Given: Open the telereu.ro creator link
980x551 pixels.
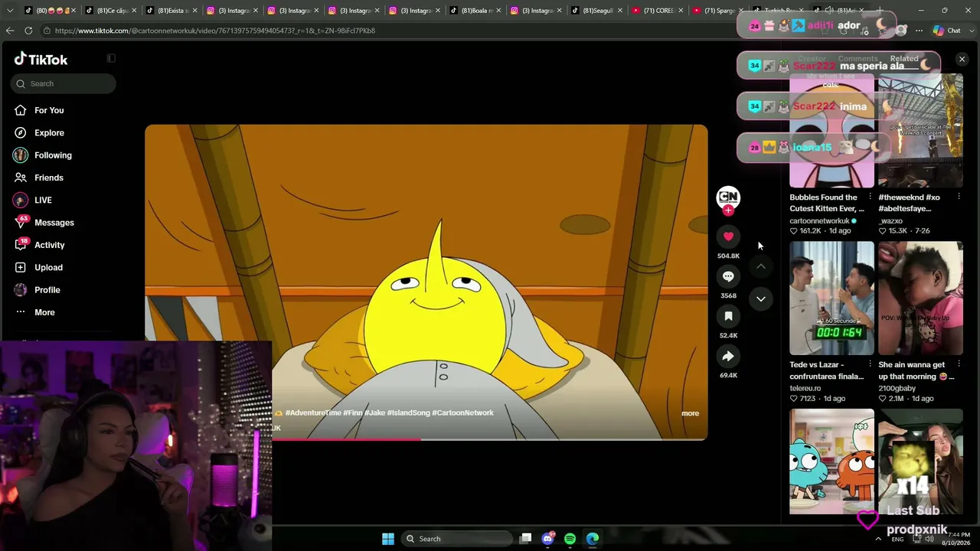Looking at the screenshot, I should [x=805, y=388].
